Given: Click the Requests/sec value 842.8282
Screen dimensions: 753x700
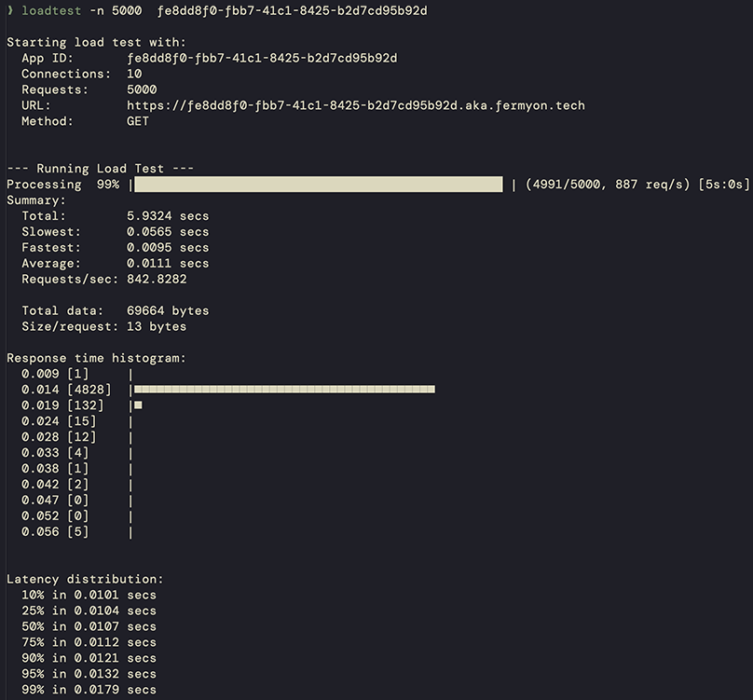Looking at the screenshot, I should coord(157,279).
